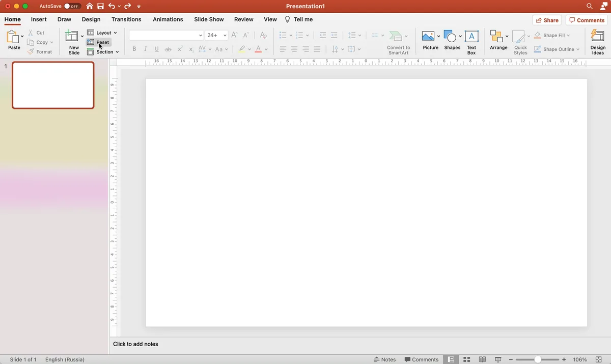Screen dimensions: 611x364
Task: Decrease font size
Action: click(x=246, y=35)
